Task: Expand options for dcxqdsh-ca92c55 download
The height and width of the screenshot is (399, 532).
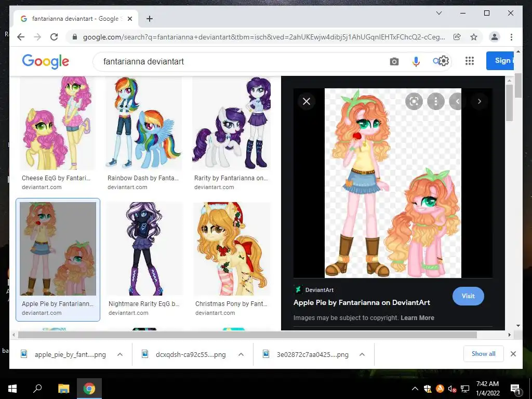Action: [x=241, y=354]
